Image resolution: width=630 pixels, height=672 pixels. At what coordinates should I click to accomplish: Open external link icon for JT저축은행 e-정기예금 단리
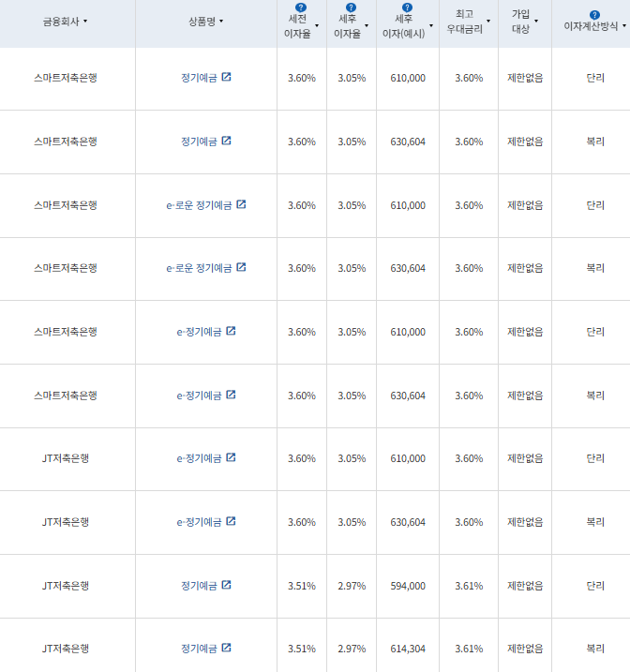pos(231,457)
